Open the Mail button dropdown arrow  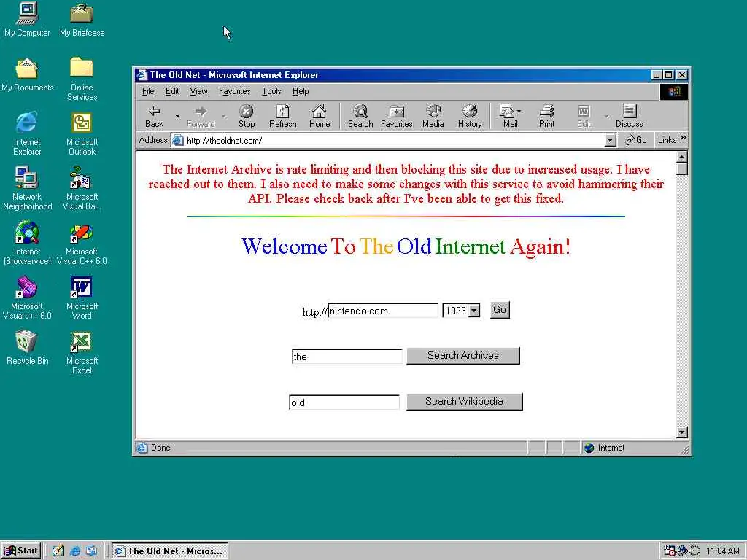coord(519,112)
